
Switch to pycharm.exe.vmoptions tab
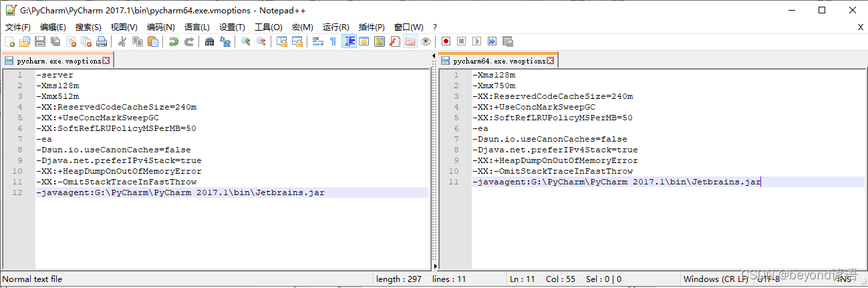58,60
